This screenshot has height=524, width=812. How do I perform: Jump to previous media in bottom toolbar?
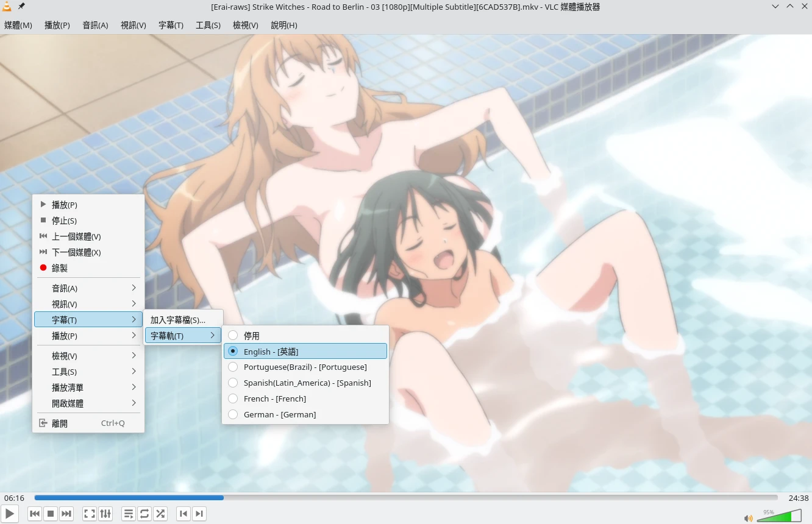[x=35, y=514]
